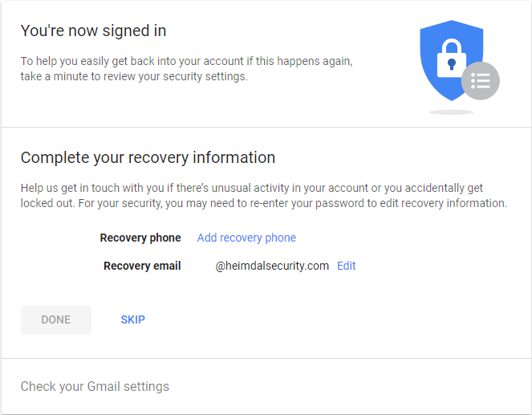The width and height of the screenshot is (532, 415).
Task: Click the re-enter your password notice text
Action: pyautogui.click(x=293, y=203)
